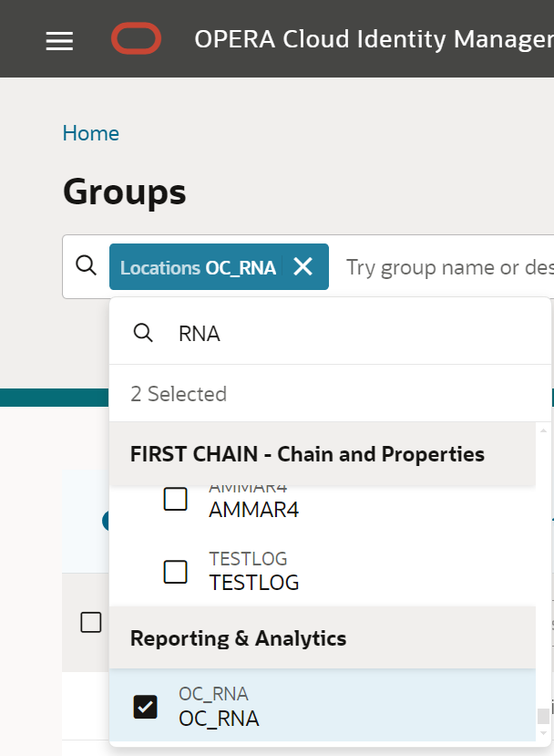
Task: Open the Locations OC_RNA filter chip
Action: pos(198,267)
